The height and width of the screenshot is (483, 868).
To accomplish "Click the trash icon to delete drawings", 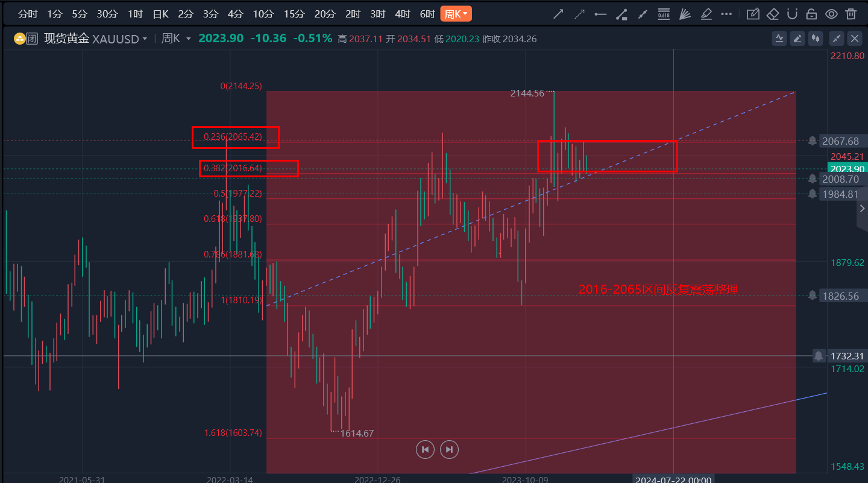I will [851, 14].
